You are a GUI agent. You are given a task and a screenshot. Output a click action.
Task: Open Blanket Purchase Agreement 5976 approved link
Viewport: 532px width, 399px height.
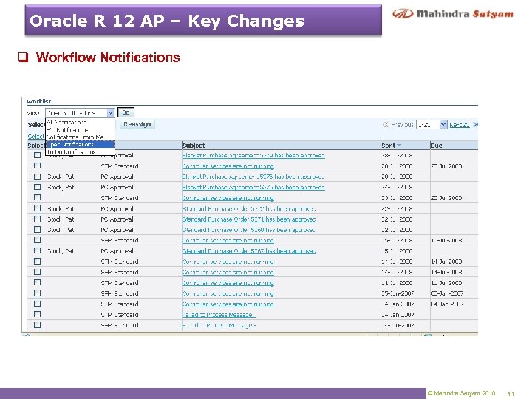pos(253,177)
